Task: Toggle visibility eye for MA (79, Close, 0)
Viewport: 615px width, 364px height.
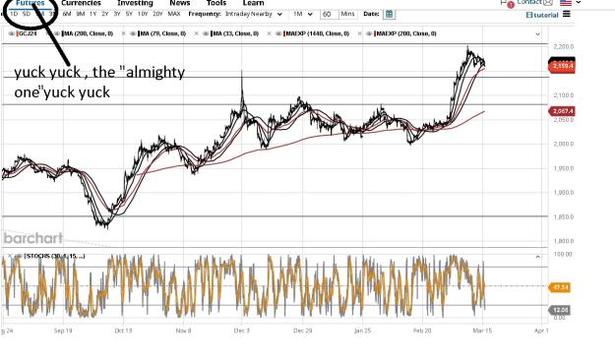Action: pos(134,33)
